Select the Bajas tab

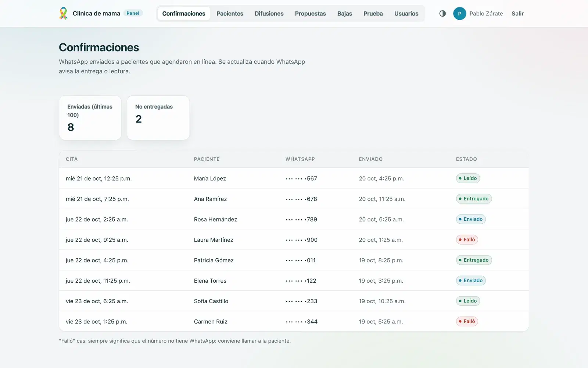click(345, 14)
